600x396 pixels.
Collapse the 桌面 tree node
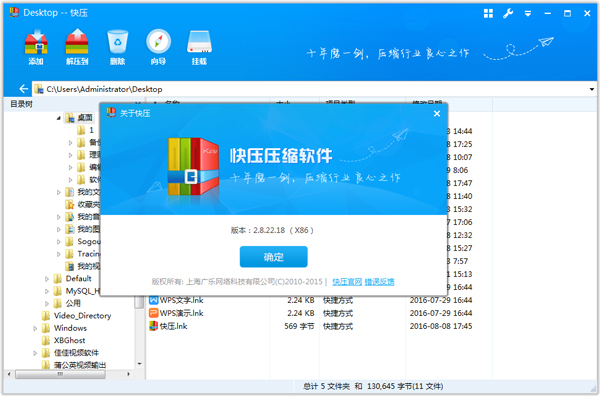59,118
